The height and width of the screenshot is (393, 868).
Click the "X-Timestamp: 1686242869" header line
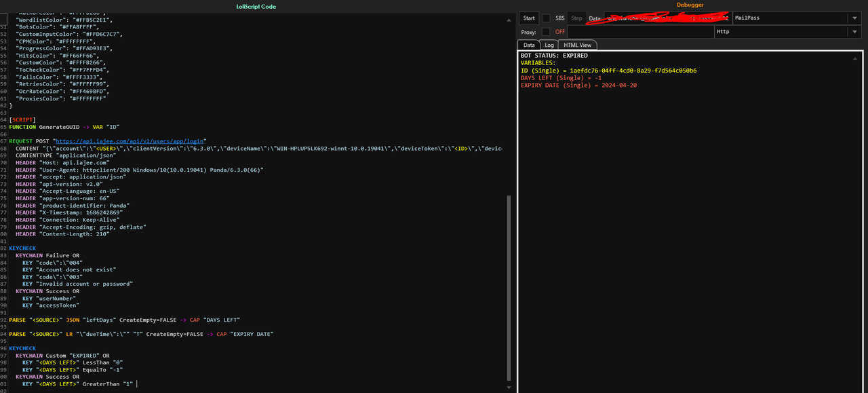click(69, 212)
